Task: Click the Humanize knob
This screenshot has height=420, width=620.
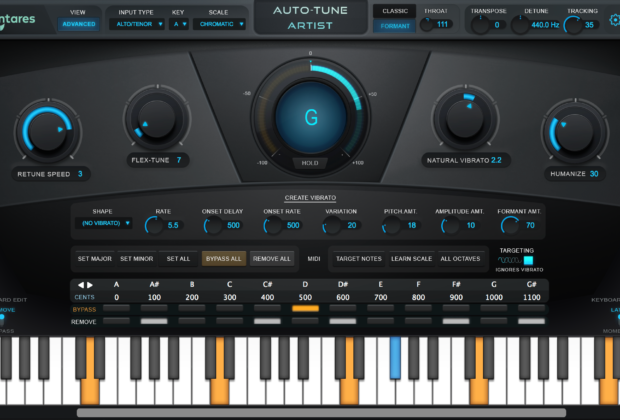Action: tap(575, 132)
